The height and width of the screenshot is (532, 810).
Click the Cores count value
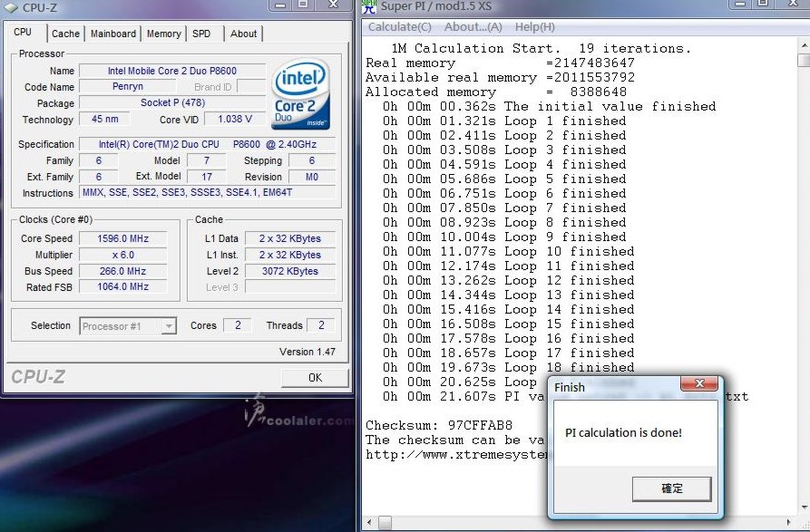coord(238,325)
